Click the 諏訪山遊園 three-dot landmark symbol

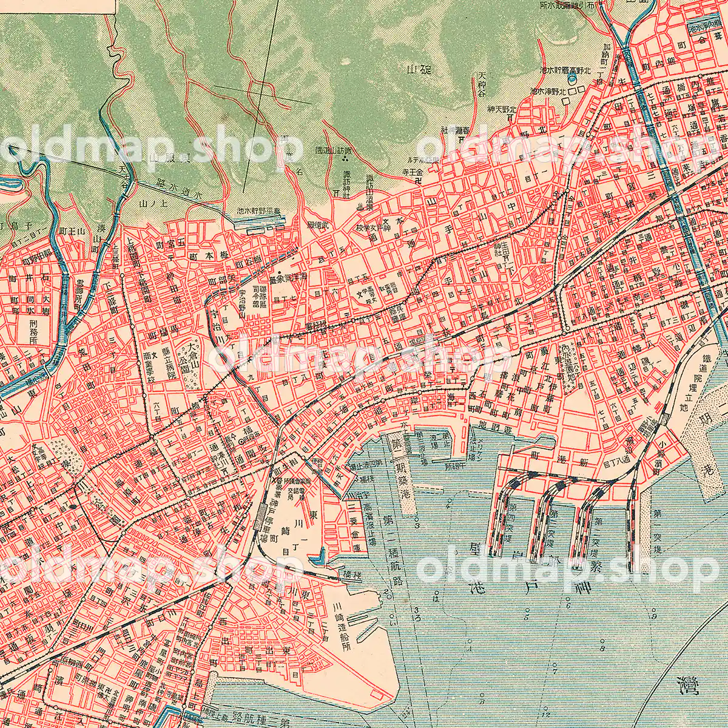click(345, 160)
